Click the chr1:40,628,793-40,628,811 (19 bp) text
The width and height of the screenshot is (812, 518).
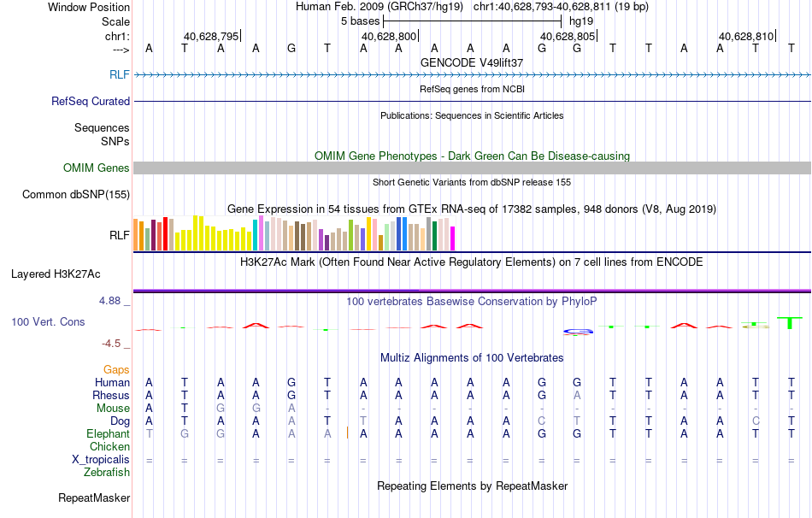click(x=561, y=7)
